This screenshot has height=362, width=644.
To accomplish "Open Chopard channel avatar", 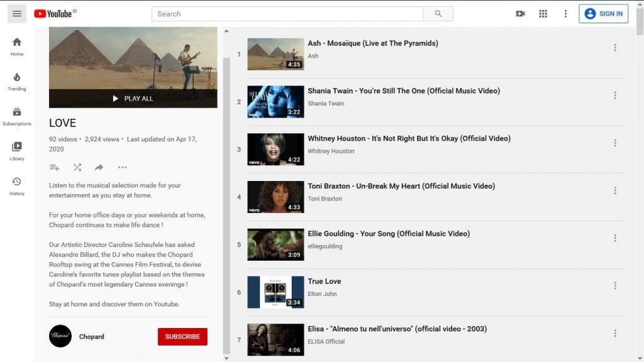I will [x=60, y=336].
